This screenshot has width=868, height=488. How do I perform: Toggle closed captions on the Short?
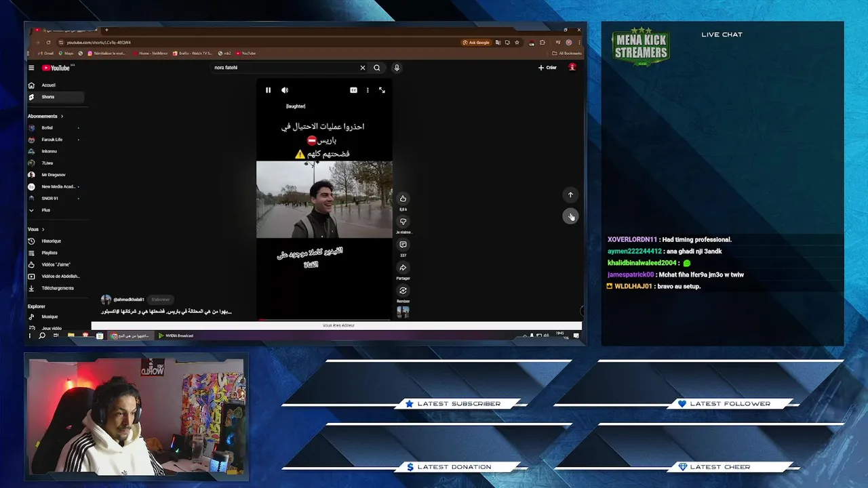pyautogui.click(x=353, y=90)
